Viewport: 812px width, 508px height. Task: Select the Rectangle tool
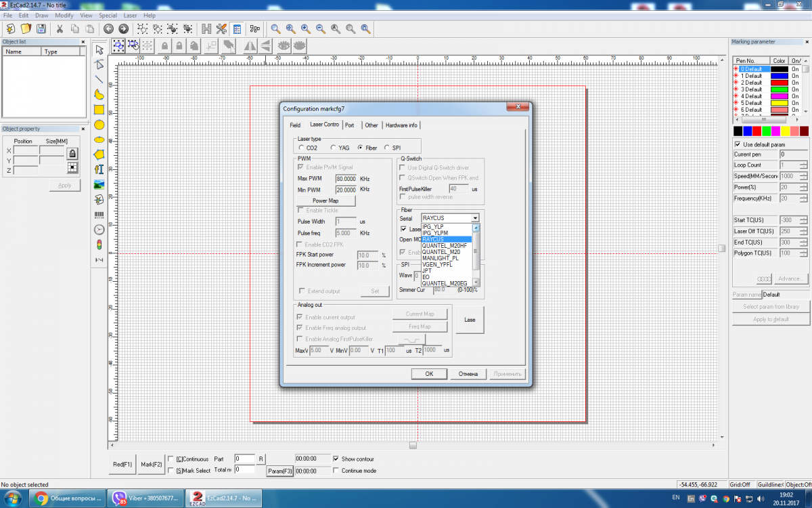[99, 109]
